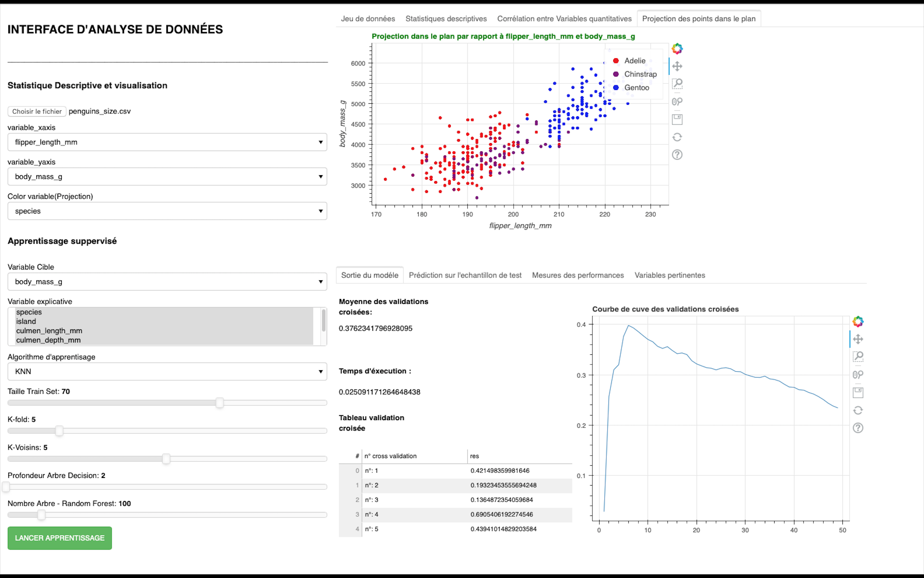This screenshot has height=578, width=924.
Task: Select culmen_length_mm in Variable explicative list
Action: 164,331
